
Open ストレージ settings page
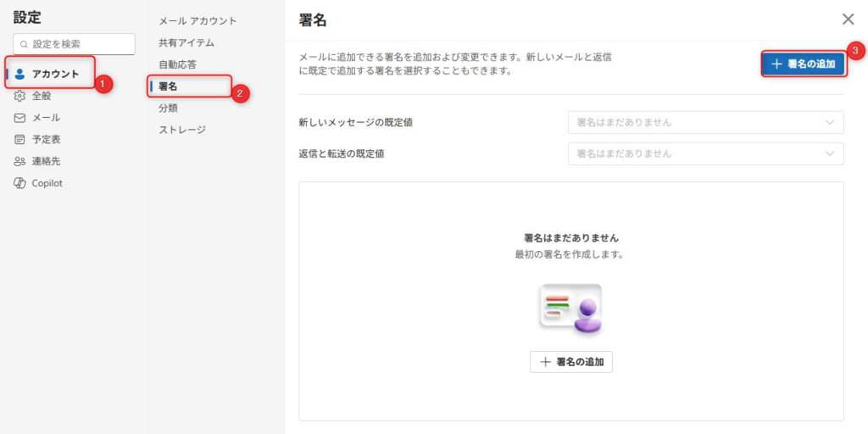tap(182, 130)
